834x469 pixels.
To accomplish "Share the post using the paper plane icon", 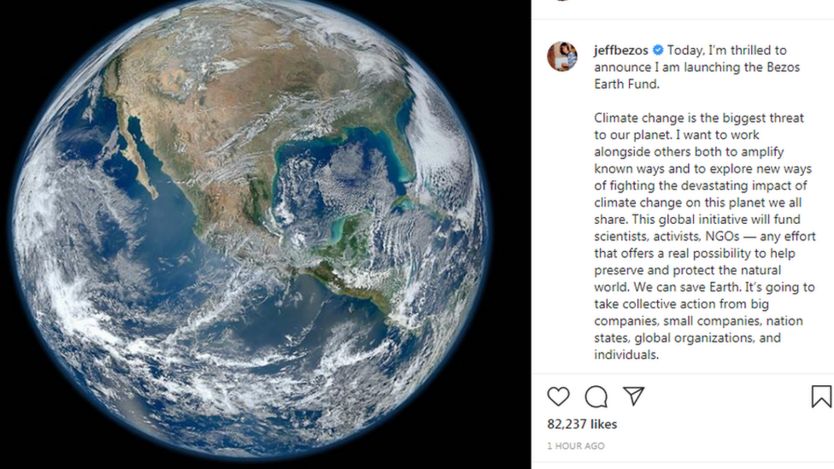I will click(x=634, y=396).
